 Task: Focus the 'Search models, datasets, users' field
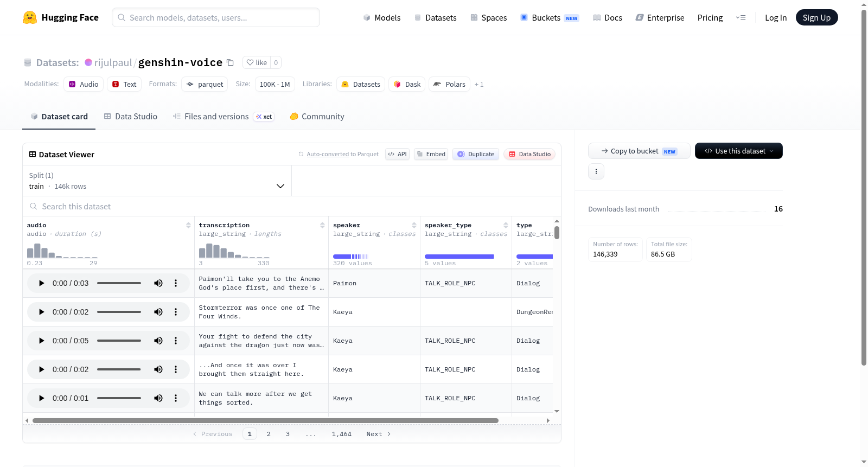point(216,17)
